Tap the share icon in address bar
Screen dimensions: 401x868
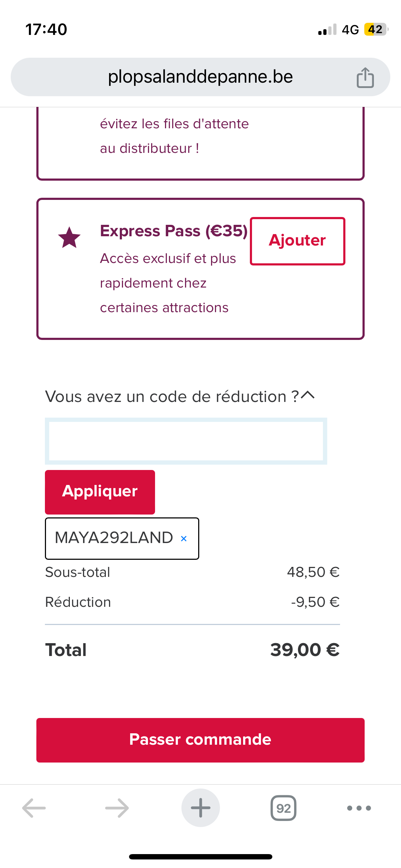pyautogui.click(x=365, y=77)
